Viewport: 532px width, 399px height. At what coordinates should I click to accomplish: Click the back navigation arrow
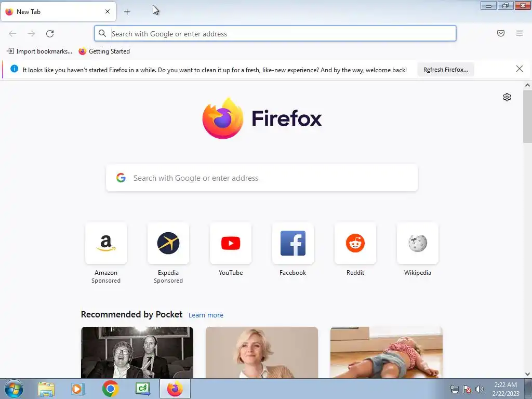(12, 33)
